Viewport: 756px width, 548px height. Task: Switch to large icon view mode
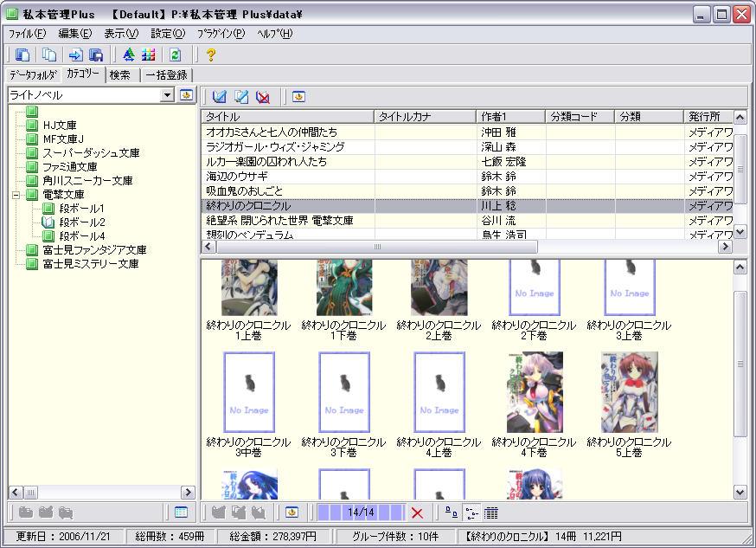(452, 513)
